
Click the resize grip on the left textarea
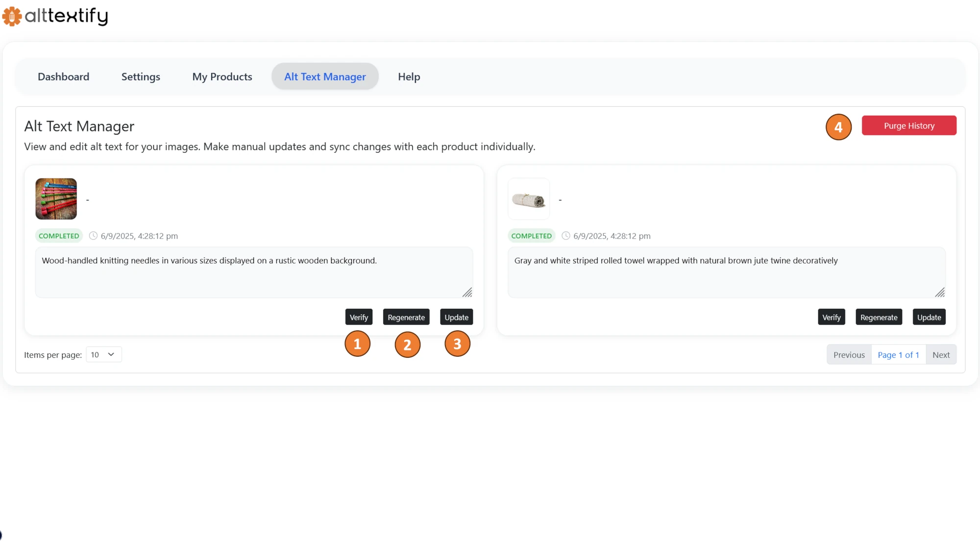click(468, 293)
